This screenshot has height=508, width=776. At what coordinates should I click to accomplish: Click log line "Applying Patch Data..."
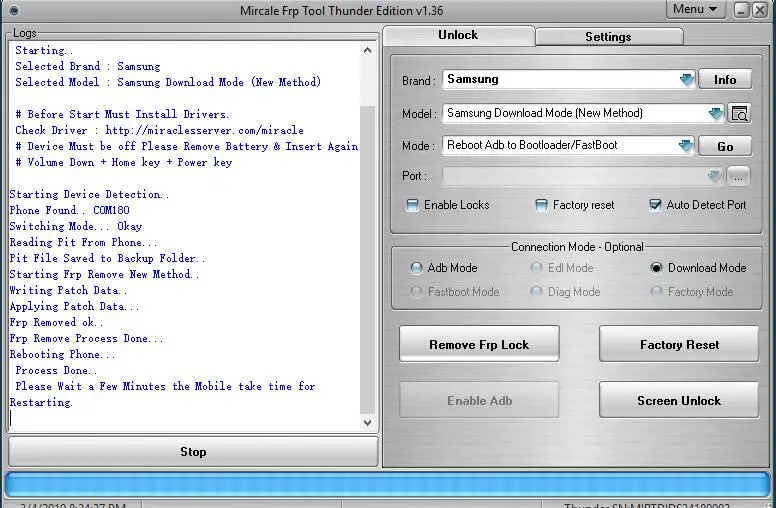pos(74,306)
